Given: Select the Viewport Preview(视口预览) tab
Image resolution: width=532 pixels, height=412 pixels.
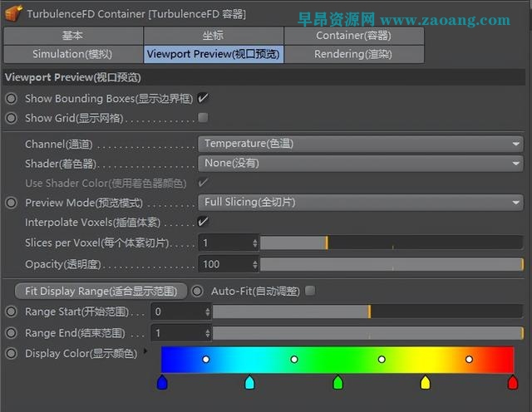Looking at the screenshot, I should (x=214, y=54).
